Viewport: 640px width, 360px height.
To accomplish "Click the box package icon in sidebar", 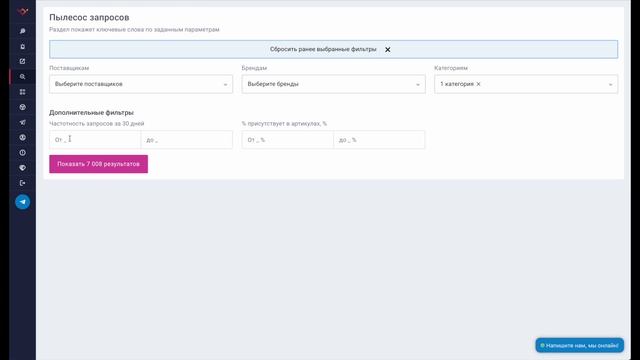I will 22,107.
